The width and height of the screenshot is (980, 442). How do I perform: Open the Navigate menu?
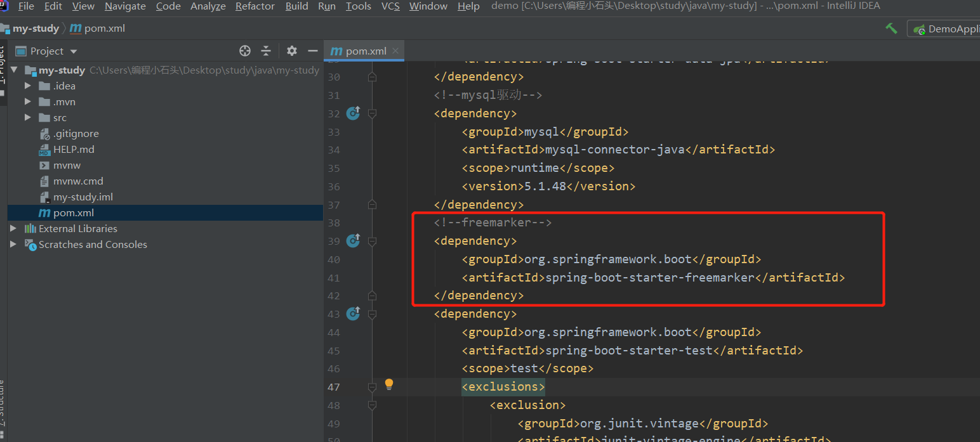click(125, 6)
